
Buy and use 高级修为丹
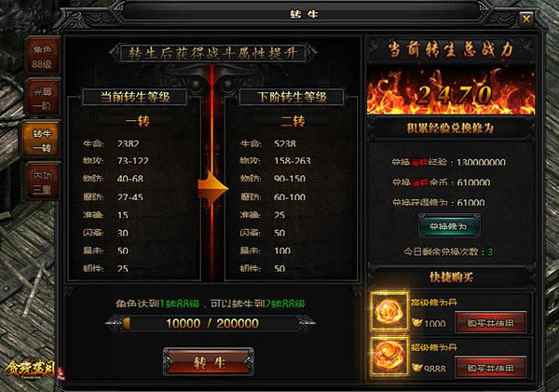(x=490, y=323)
